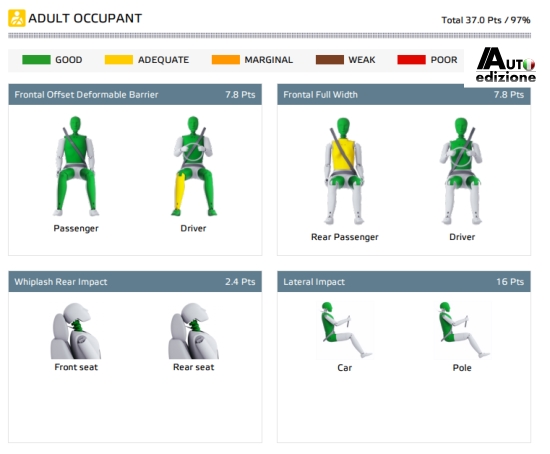Select the Frontal Offset Driver dummy figure

click(193, 166)
